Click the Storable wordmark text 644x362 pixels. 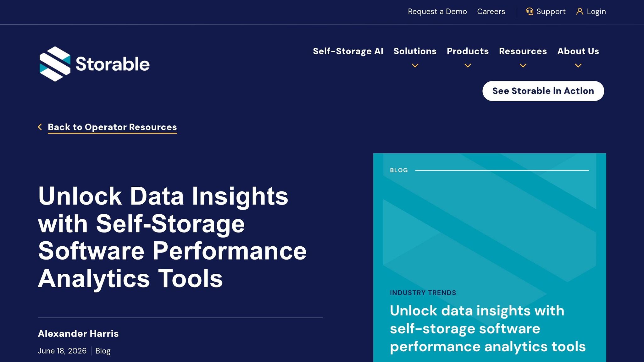[x=113, y=64]
